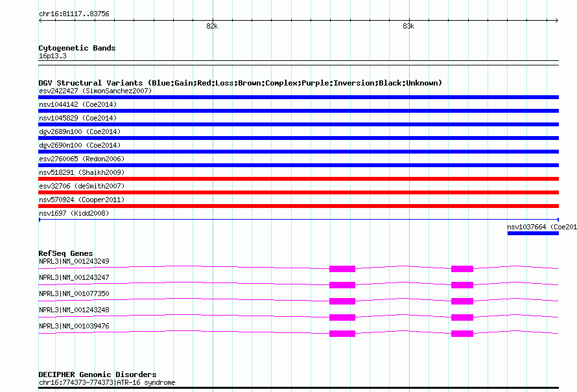Click the esv32706 (deSmith2007) label
577x392 pixels.
(82, 186)
